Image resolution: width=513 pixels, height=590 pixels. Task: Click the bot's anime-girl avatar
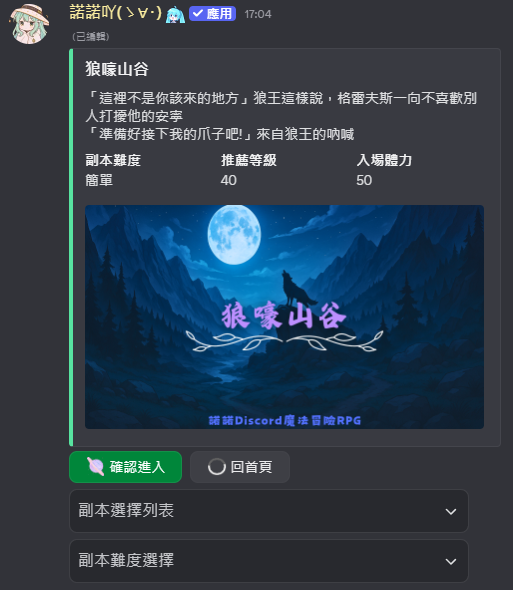click(x=29, y=24)
